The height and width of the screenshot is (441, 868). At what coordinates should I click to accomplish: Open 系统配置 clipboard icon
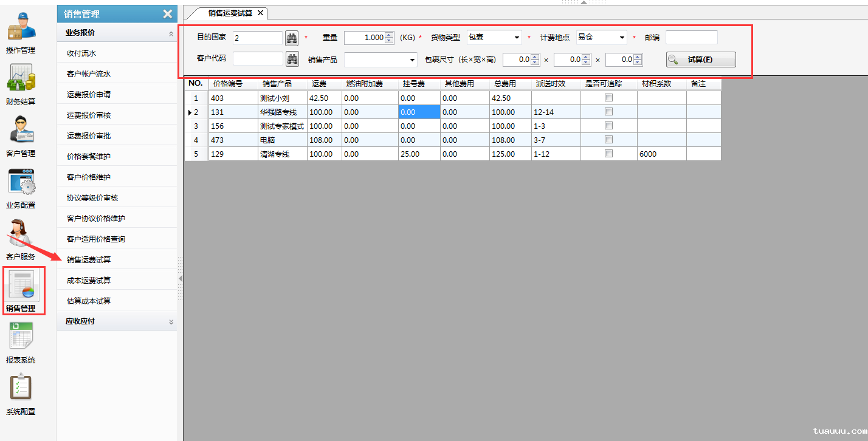[21, 393]
